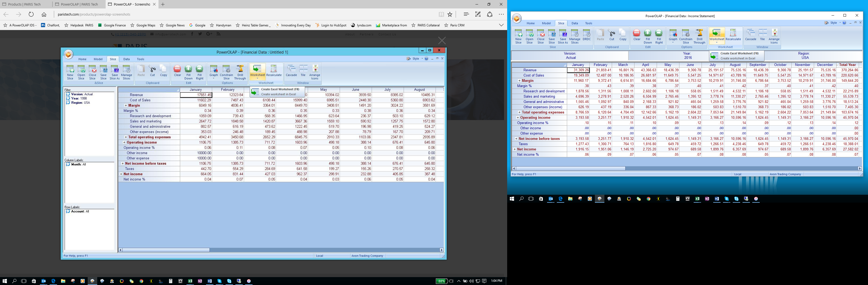Open the PowerOLAP orb menu in Income Statement window
Viewport: 868px width, 285px height.
517,18
